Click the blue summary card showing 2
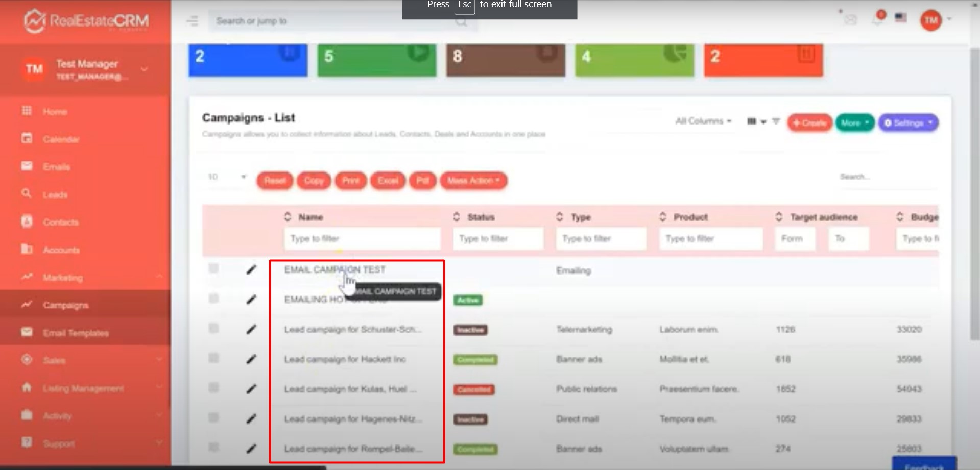The image size is (980, 470). [x=248, y=60]
